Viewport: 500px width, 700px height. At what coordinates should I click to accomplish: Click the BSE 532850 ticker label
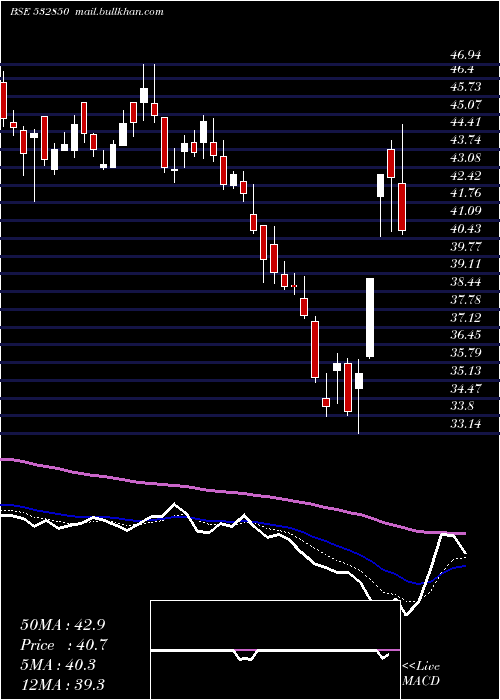39,12
